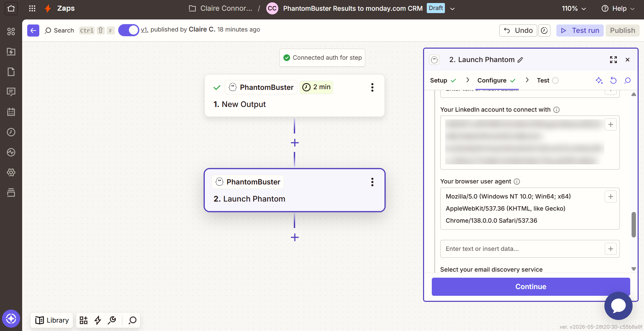Open the sidebar import Zap icon

point(11,52)
